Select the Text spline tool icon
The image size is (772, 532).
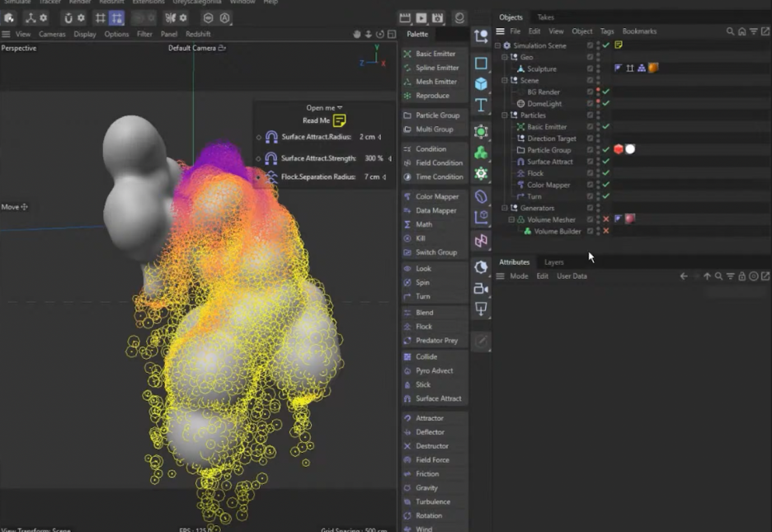click(x=481, y=105)
